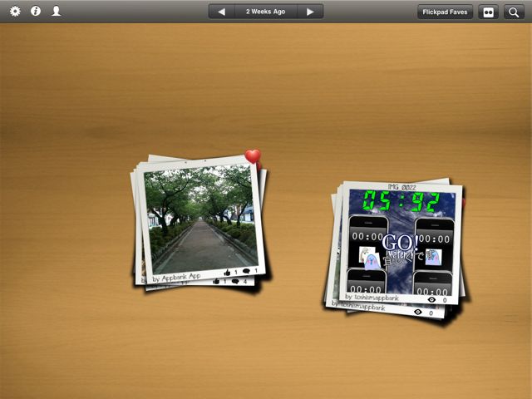Click 'by Appbank App' caption
Screen dimensions: 532x399
pyautogui.click(x=176, y=278)
